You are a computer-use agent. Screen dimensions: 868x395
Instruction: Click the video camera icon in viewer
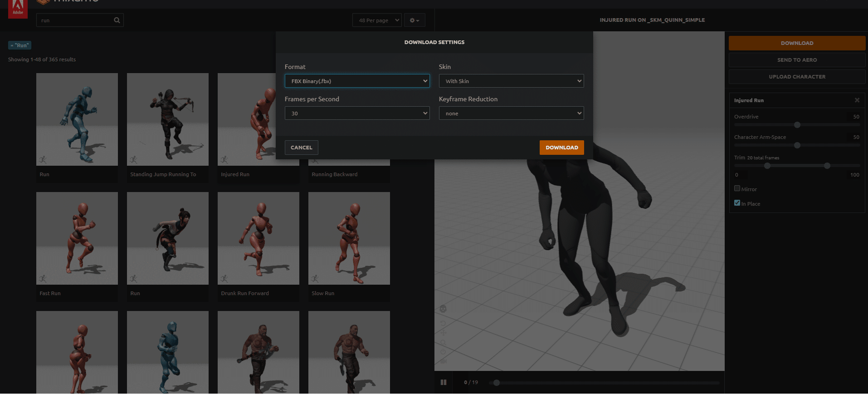pos(443,361)
